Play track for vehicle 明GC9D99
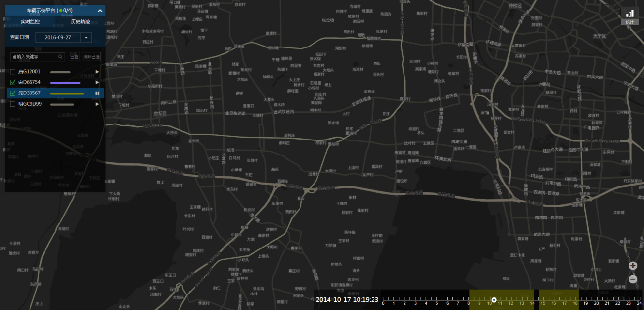 coord(97,104)
